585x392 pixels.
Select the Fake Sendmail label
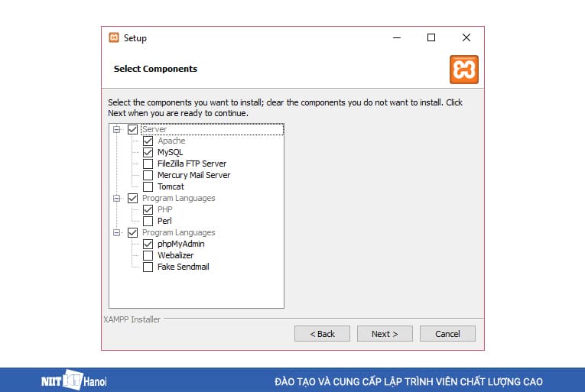(x=184, y=267)
